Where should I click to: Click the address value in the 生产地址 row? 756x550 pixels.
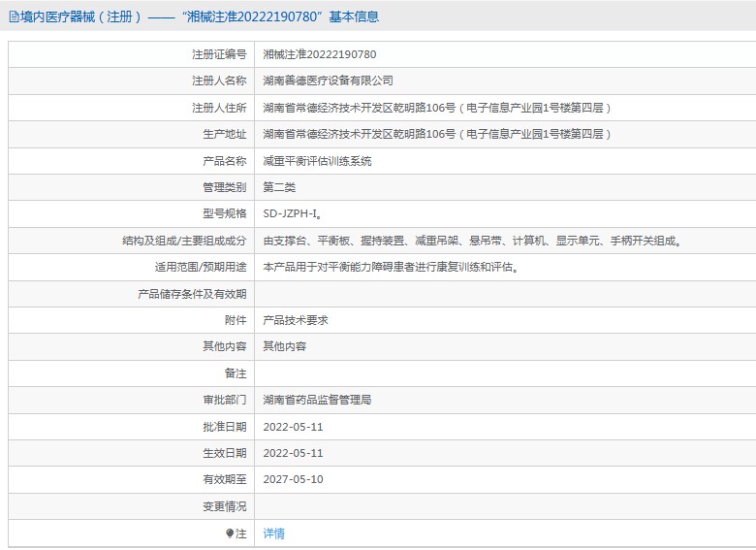[437, 134]
